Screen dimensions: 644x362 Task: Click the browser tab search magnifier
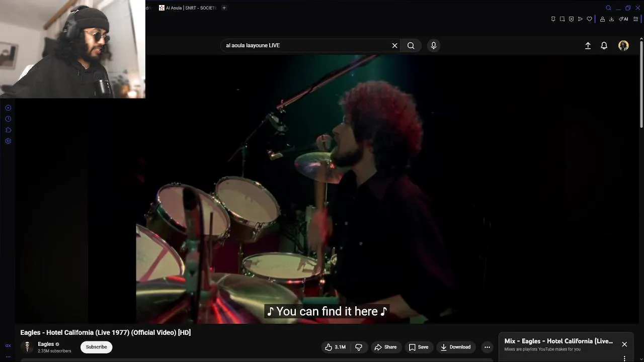608,8
